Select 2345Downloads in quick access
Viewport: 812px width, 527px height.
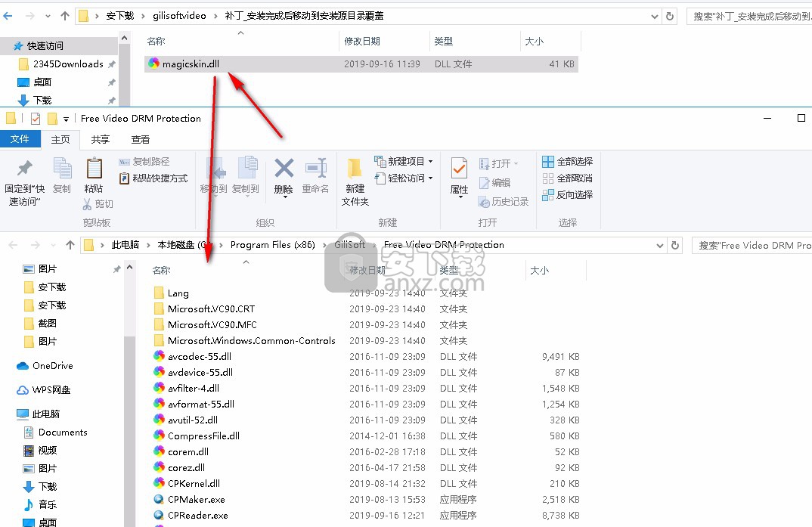click(x=68, y=64)
